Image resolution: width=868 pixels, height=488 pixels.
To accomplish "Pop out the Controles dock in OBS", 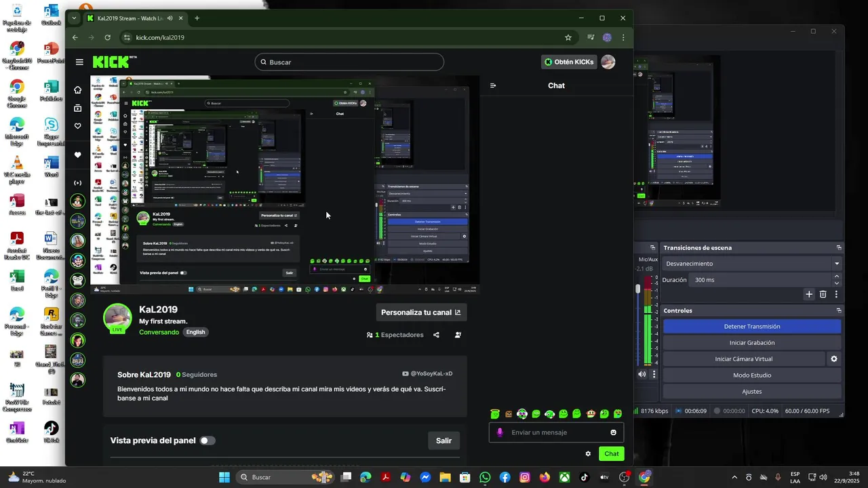I will click(x=839, y=310).
